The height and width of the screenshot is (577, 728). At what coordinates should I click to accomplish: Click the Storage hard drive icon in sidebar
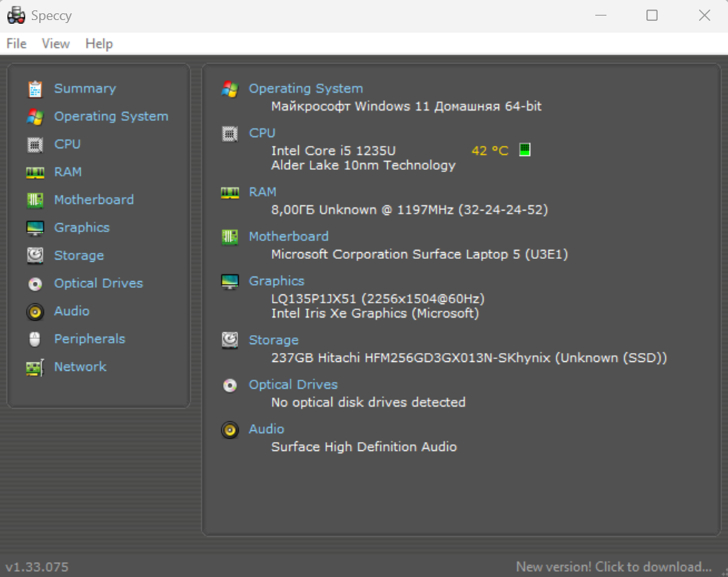[x=35, y=256]
